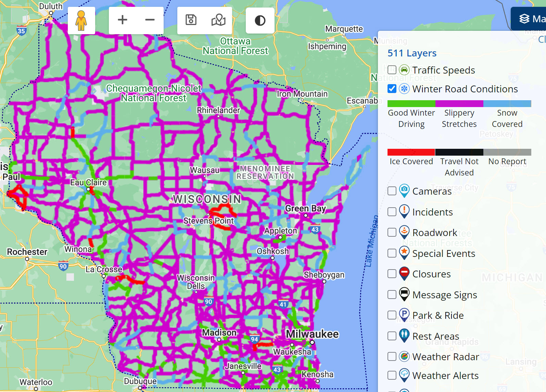
Task: Enable the Closures checkbox
Action: tap(392, 274)
